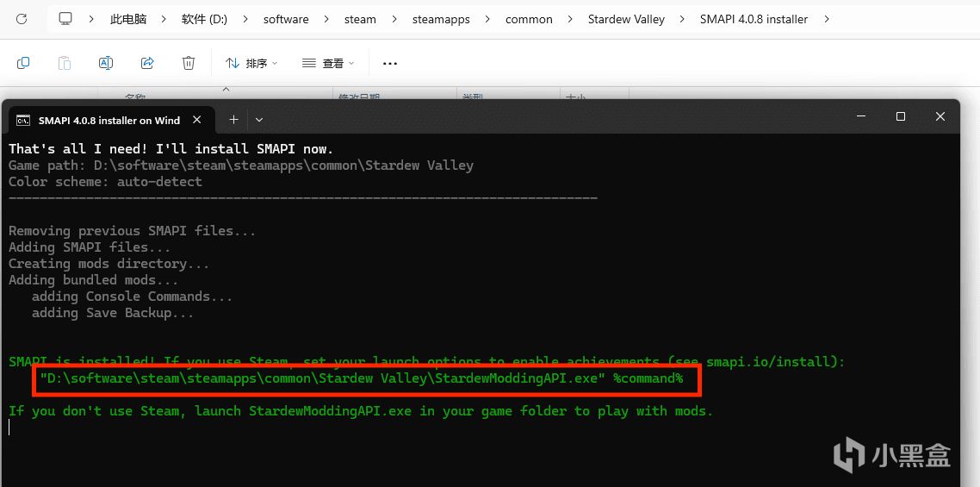Viewport: 980px width, 487px height.
Task: Expand chevron between steam and steamapps
Action: [x=394, y=20]
